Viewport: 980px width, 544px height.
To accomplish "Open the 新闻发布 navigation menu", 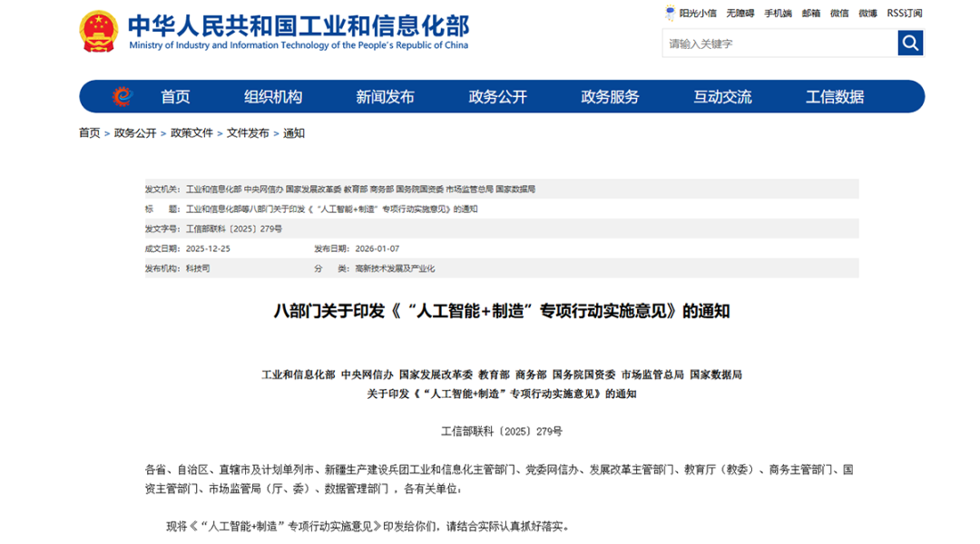I will point(383,96).
